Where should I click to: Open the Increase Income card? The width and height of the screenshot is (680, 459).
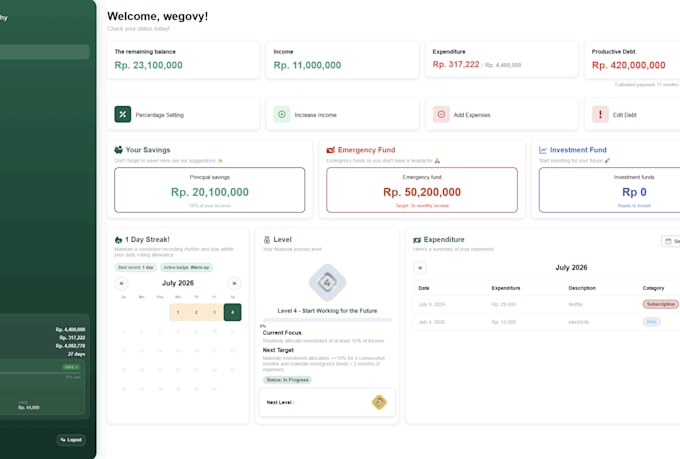click(342, 115)
